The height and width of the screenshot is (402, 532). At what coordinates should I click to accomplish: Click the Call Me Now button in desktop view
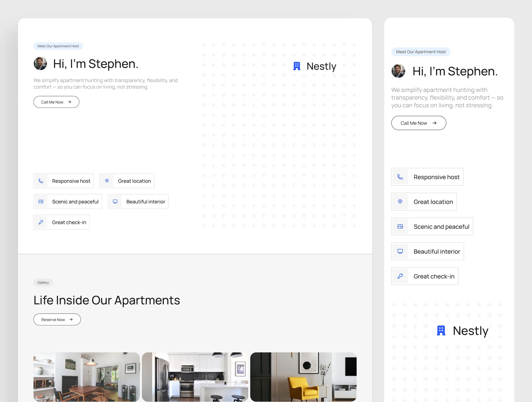click(56, 102)
